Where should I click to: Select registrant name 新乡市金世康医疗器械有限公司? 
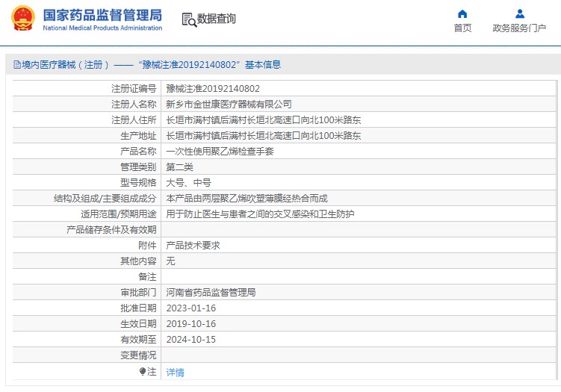coord(229,104)
